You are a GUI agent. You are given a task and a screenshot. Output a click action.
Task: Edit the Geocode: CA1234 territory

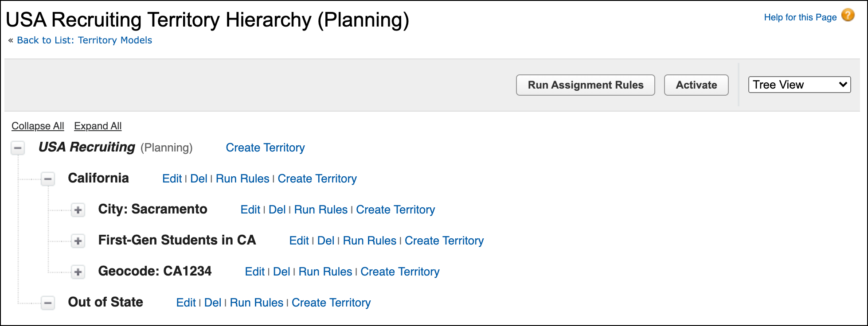(x=255, y=272)
